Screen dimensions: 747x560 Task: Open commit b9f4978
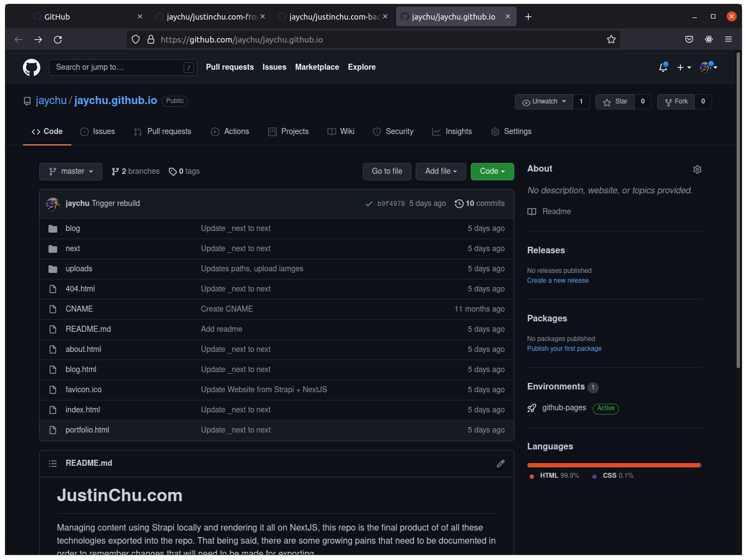(391, 204)
